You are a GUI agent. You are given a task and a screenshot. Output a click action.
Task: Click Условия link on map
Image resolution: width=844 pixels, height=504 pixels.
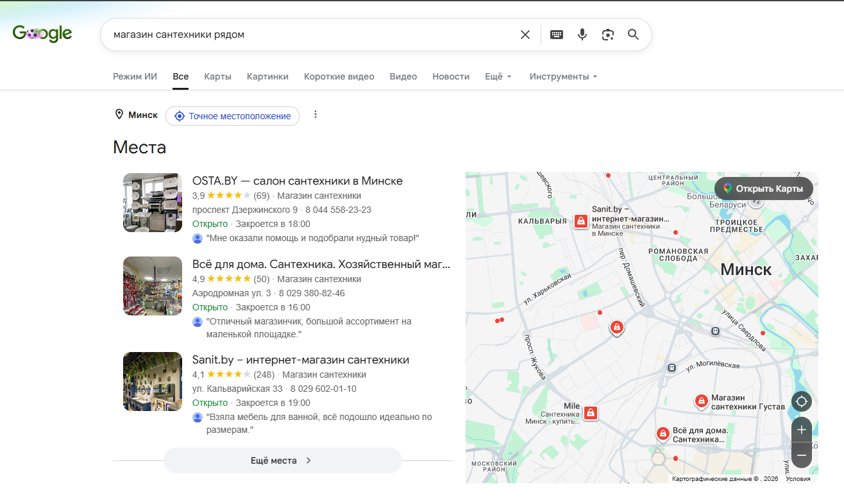pyautogui.click(x=798, y=478)
